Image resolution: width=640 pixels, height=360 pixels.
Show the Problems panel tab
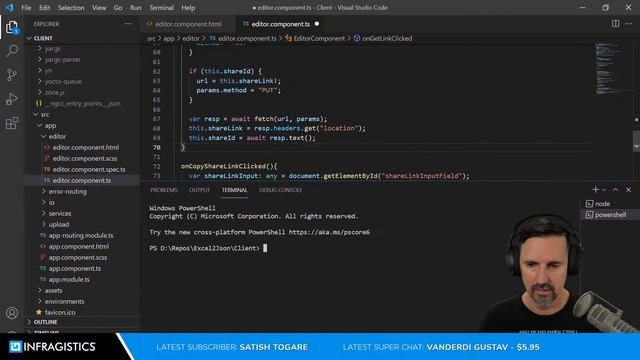164,190
